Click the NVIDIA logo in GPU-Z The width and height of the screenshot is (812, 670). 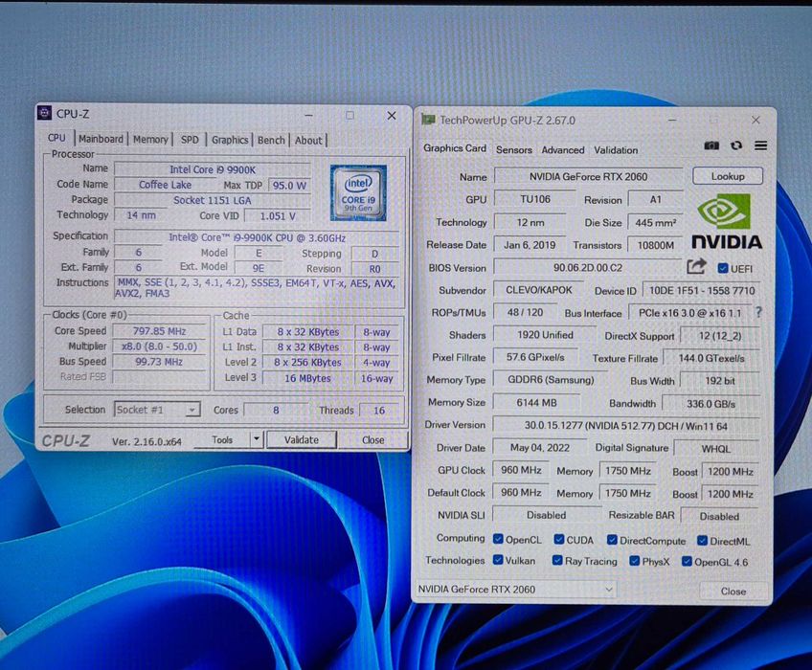click(x=726, y=221)
